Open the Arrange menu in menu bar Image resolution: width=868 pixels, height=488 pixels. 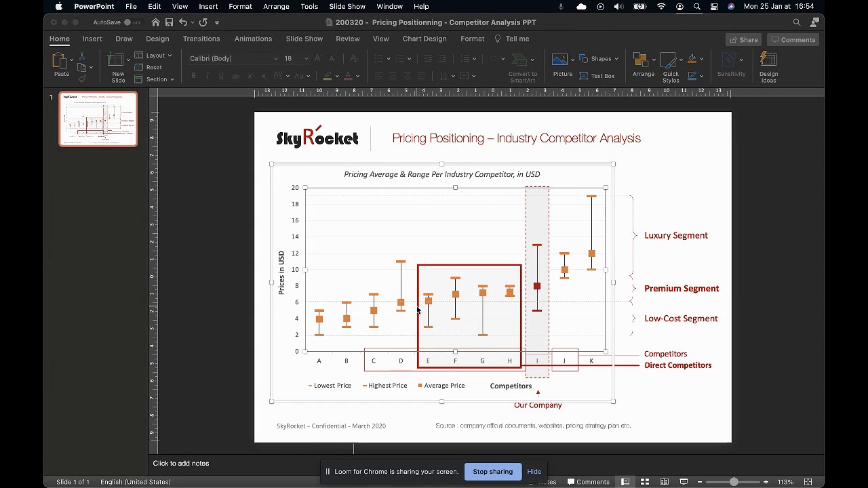277,6
